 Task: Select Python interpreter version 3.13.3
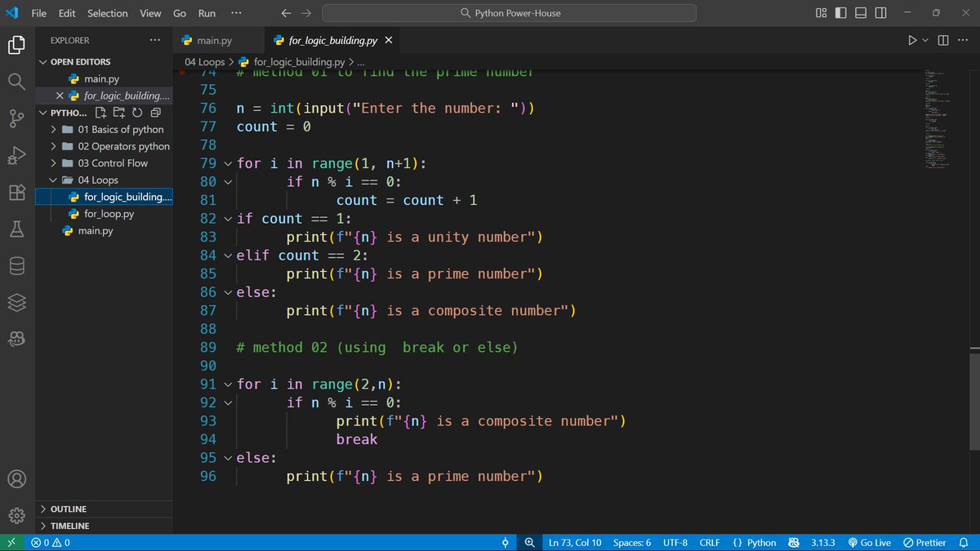(x=823, y=542)
